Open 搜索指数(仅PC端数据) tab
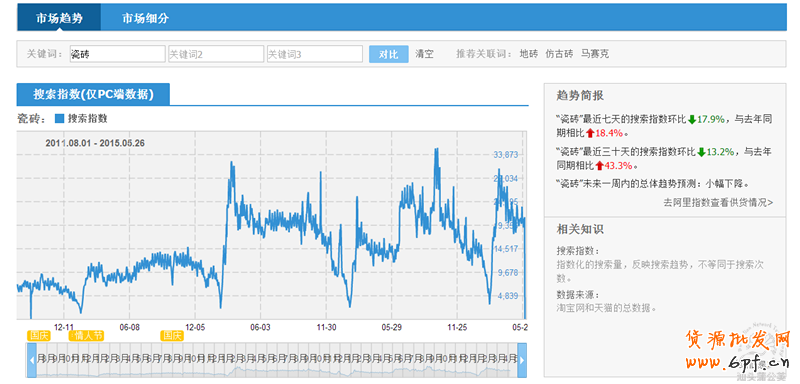This screenshot has width=800, height=384. 93,94
